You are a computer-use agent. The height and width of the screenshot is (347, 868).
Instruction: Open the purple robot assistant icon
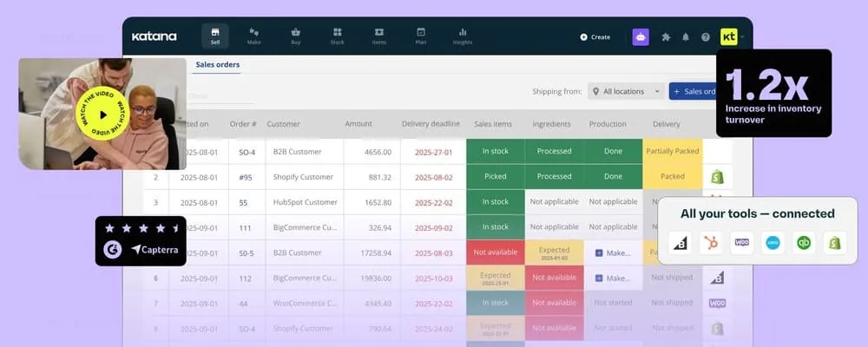pos(641,37)
